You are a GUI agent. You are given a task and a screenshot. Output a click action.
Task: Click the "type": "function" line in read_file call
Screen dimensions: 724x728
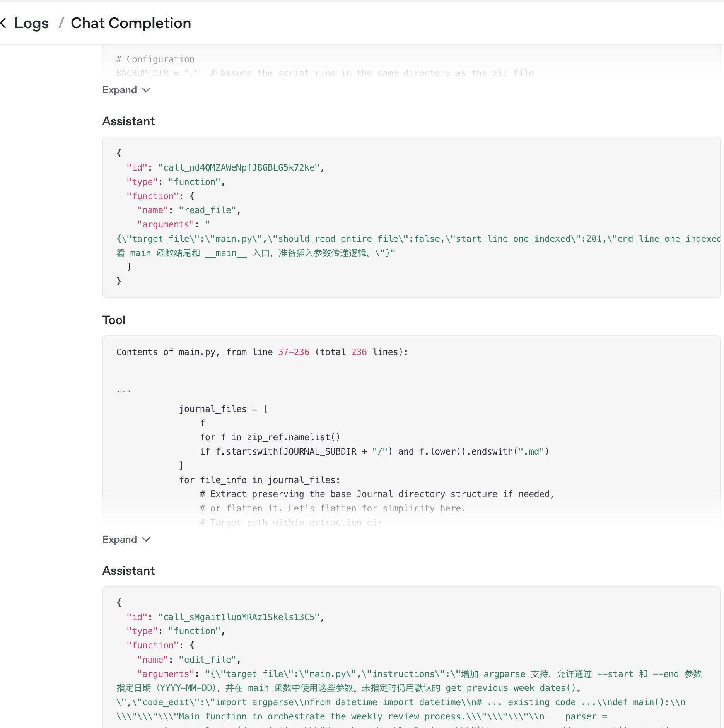(176, 182)
